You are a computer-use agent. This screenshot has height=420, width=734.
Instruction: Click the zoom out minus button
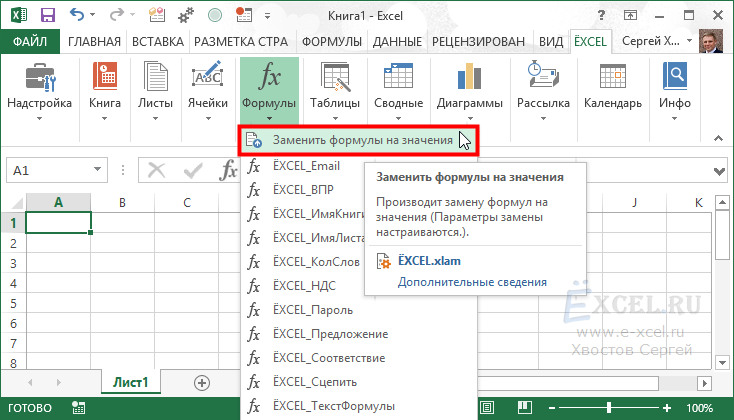tap(551, 408)
